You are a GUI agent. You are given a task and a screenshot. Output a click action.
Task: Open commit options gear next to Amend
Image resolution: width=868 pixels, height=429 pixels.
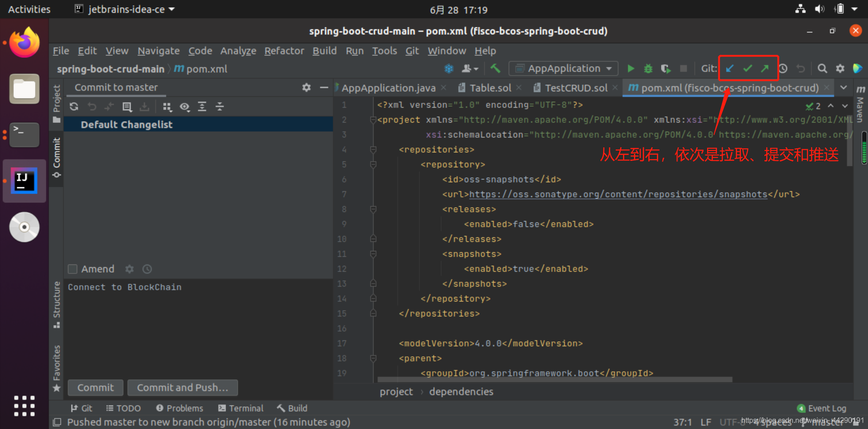pos(130,269)
